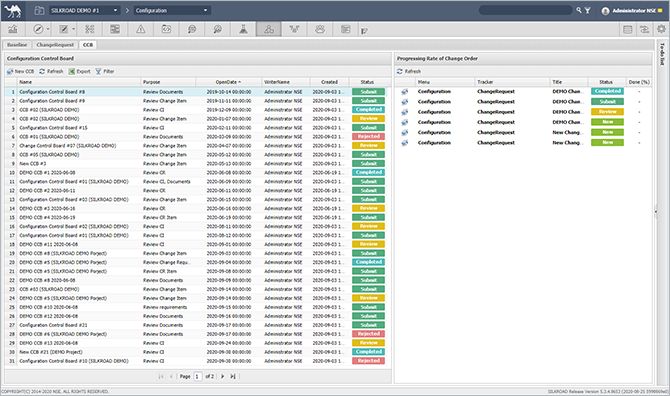
Task: Select row Configuration Control Board #8
Action: point(197,92)
